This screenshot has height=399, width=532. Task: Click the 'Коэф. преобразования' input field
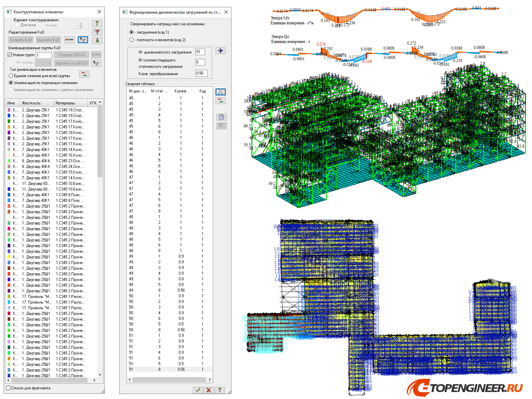click(x=201, y=73)
